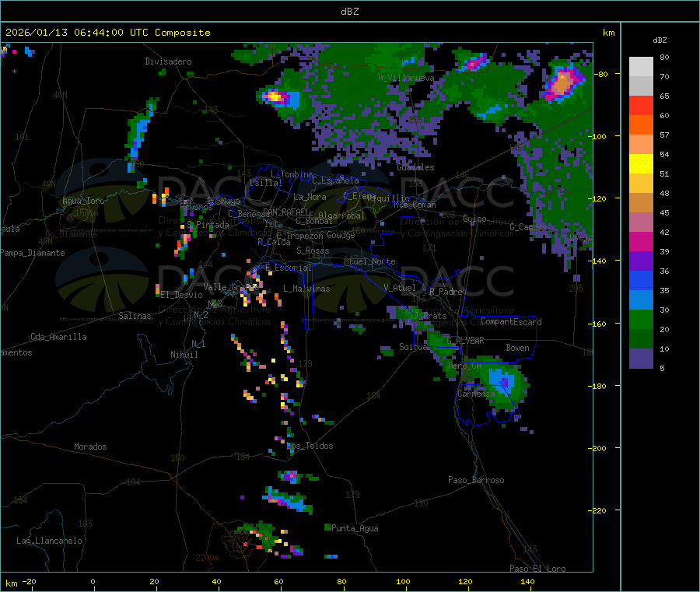Screen dimensions: 700x592
Task: Click the 'Goico' label
Action: coord(474,219)
